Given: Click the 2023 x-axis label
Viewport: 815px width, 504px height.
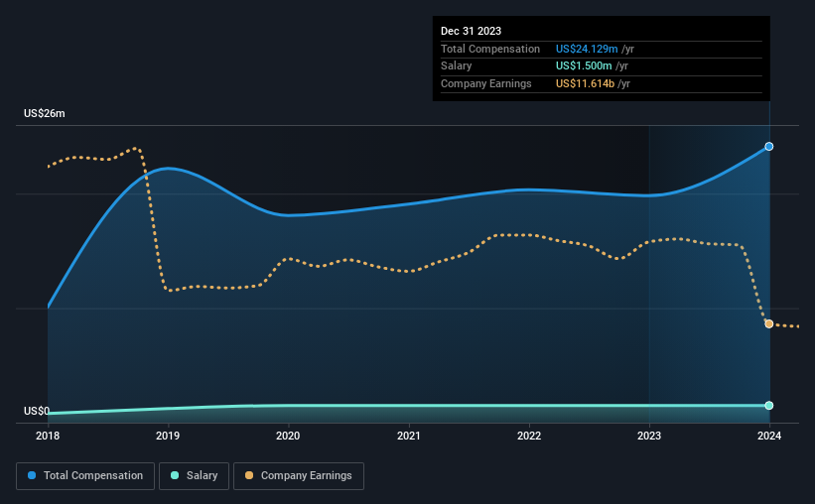Looking at the screenshot, I should click(649, 436).
